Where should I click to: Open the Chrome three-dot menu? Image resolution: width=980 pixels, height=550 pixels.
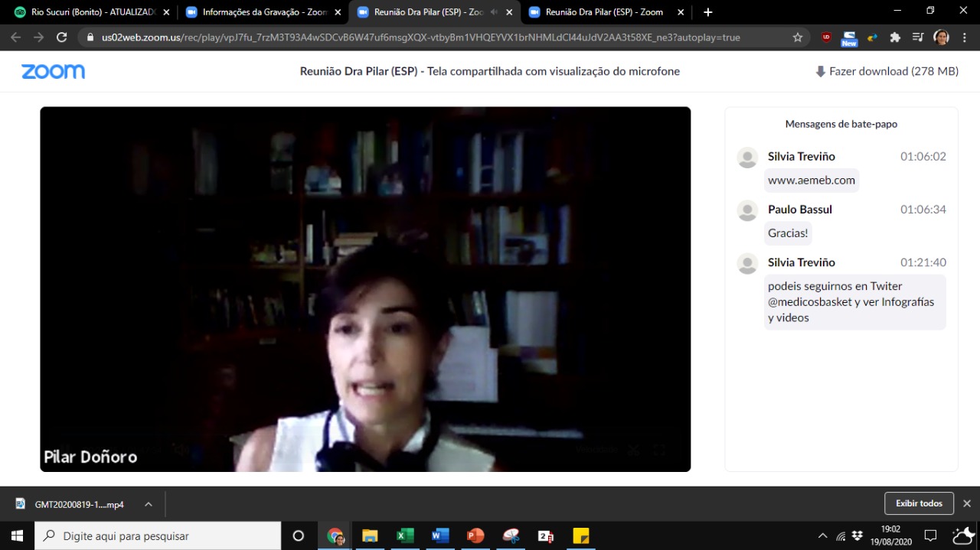click(x=964, y=37)
